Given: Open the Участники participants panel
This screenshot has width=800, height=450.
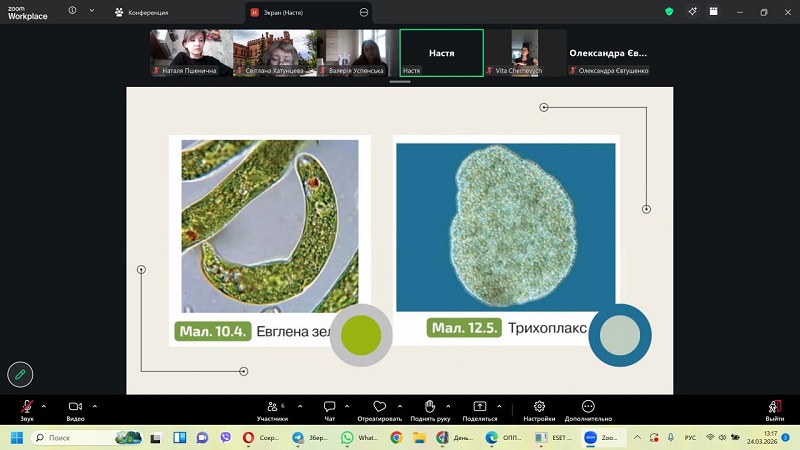Looking at the screenshot, I should pyautogui.click(x=271, y=407).
